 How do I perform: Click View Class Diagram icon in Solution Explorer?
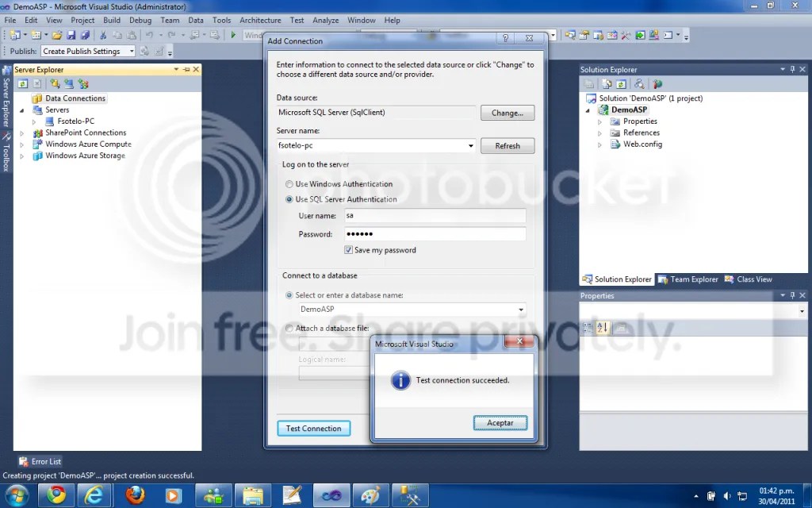[639, 83]
